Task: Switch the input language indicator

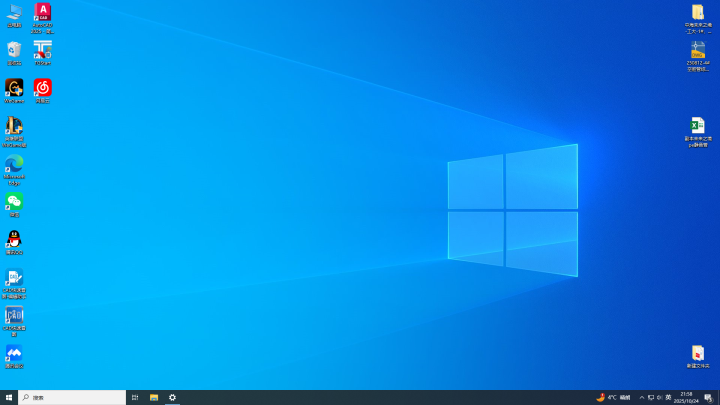Action: (x=668, y=398)
